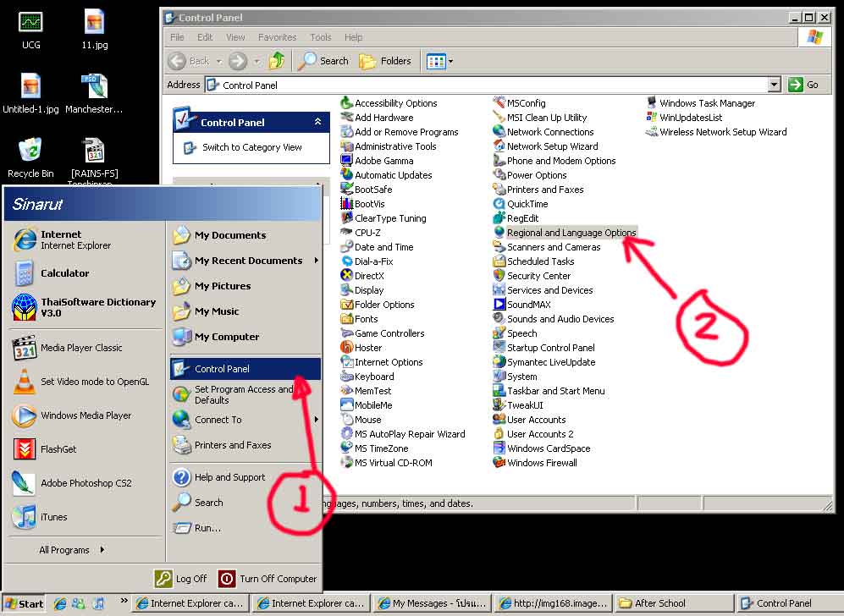Select Control Panel in Start menu
Viewport: 844px width, 616px height.
pos(245,369)
